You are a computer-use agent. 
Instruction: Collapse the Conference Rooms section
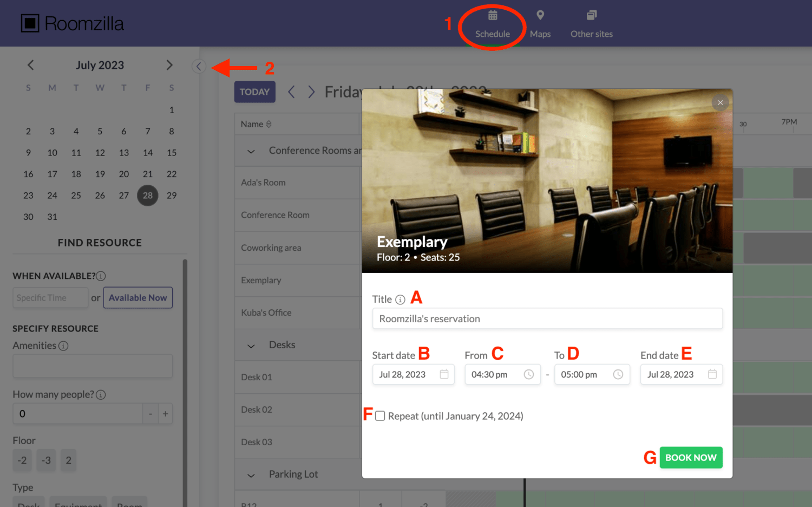(250, 151)
